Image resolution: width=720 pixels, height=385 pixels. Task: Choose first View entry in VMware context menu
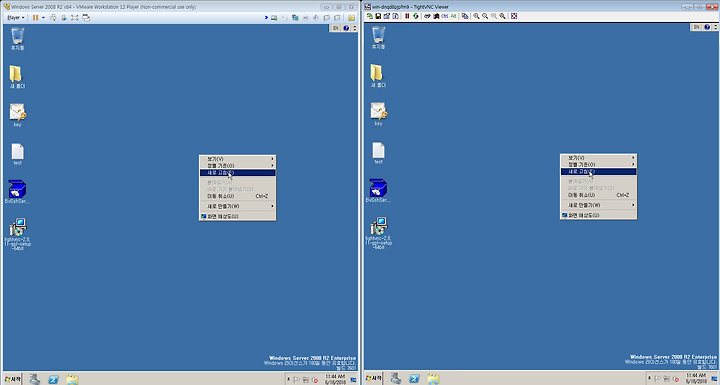pos(237,159)
